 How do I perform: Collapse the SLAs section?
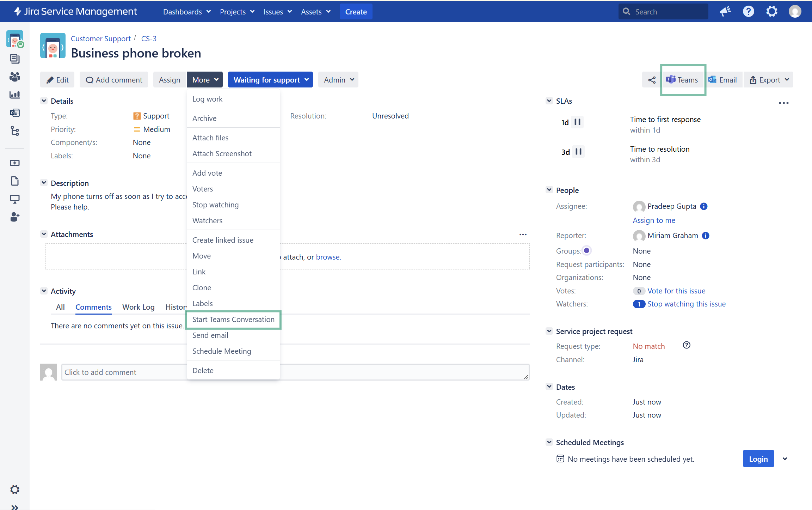click(x=549, y=101)
